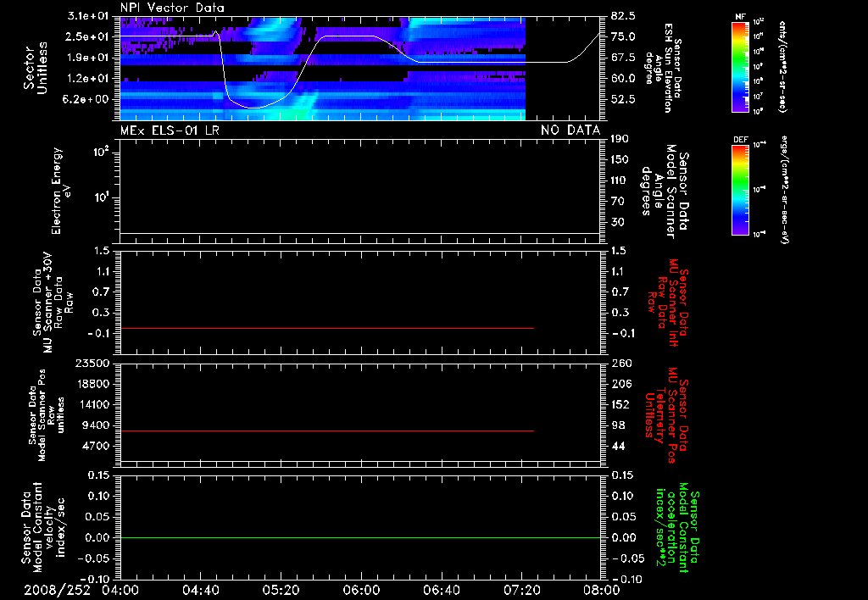The image size is (868, 600).
Task: Click the '70' scanner angle tick label
Action: [618, 201]
